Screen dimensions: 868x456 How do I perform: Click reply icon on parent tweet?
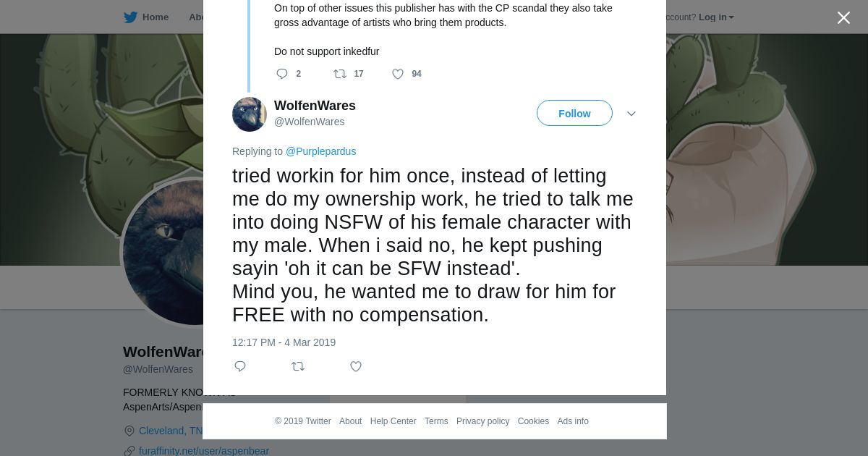[282, 74]
